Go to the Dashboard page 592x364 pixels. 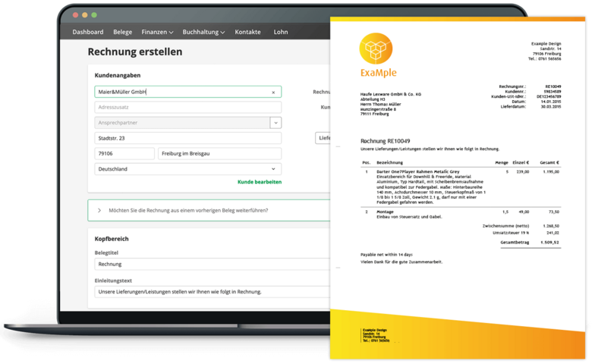point(87,33)
